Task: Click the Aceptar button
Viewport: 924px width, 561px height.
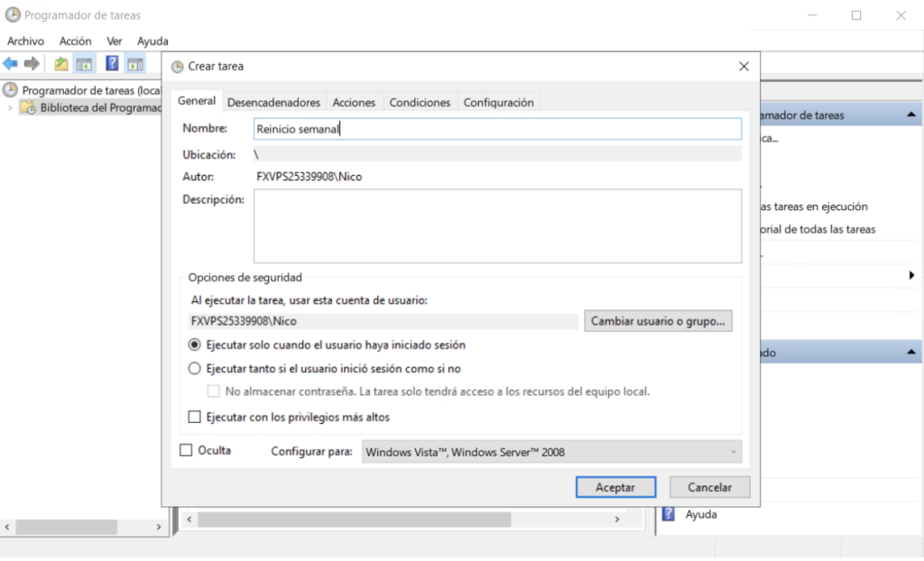Action: point(614,487)
